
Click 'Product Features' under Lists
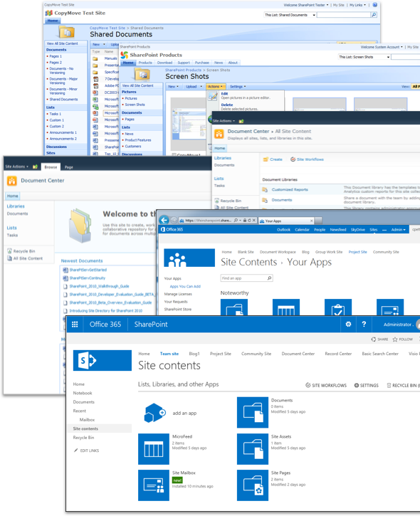click(x=138, y=140)
